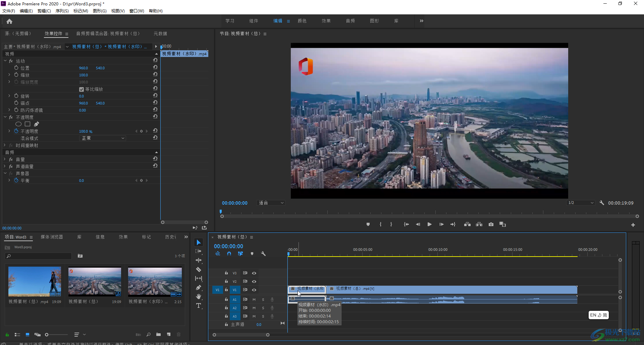Image resolution: width=644 pixels, height=345 pixels.
Task: Reset position parameter
Action: click(155, 67)
